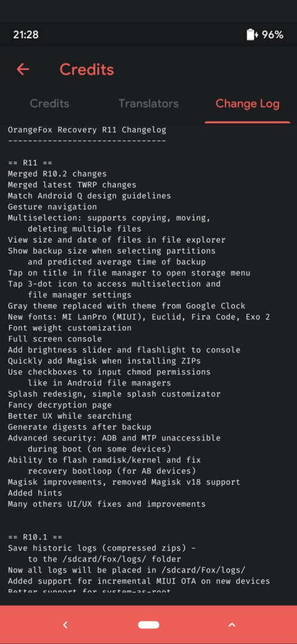Tap the up chevron in bottom navigation bar
Screen dimensions: 297x644
[x=231, y=625]
